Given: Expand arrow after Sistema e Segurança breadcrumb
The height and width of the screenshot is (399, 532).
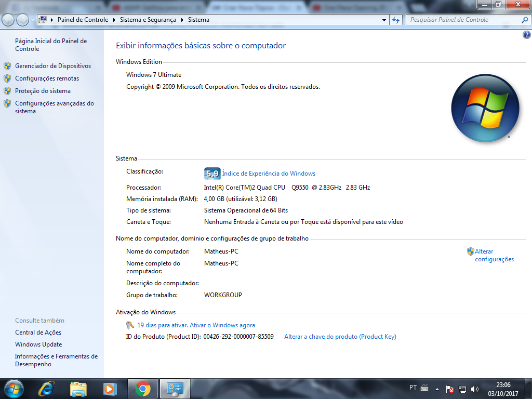Looking at the screenshot, I should (182, 20).
